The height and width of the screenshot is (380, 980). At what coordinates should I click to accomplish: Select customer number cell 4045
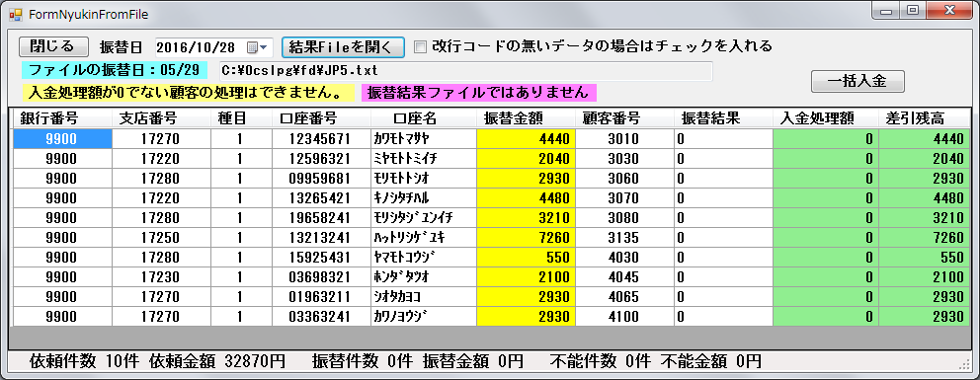[624, 277]
